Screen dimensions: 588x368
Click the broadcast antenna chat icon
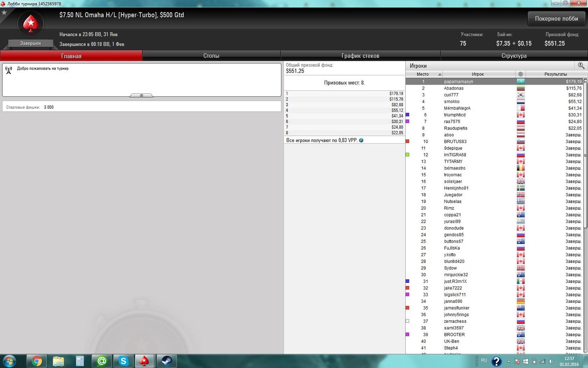pos(9,70)
